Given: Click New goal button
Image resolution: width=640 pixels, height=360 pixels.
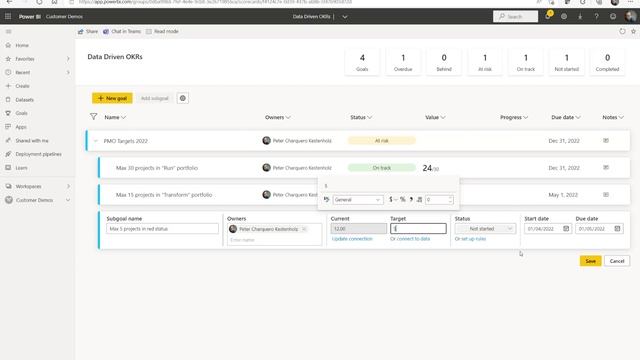Looking at the screenshot, I should pos(112,98).
